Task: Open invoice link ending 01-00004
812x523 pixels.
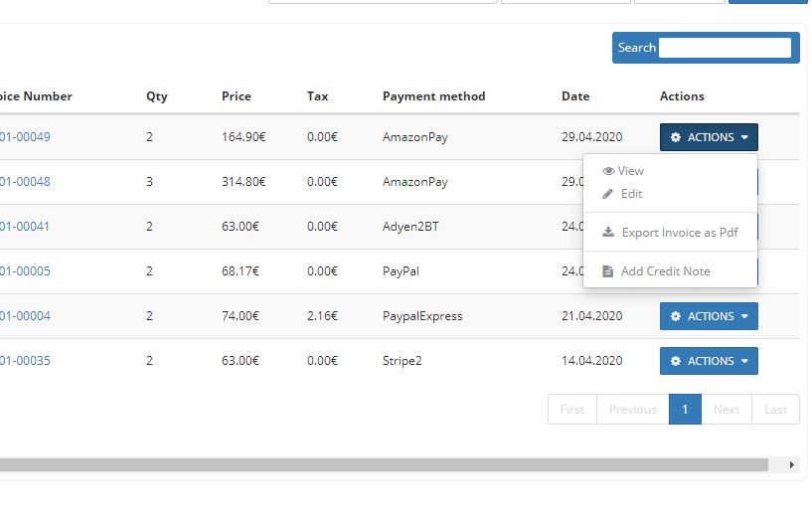Action: pyautogui.click(x=25, y=316)
